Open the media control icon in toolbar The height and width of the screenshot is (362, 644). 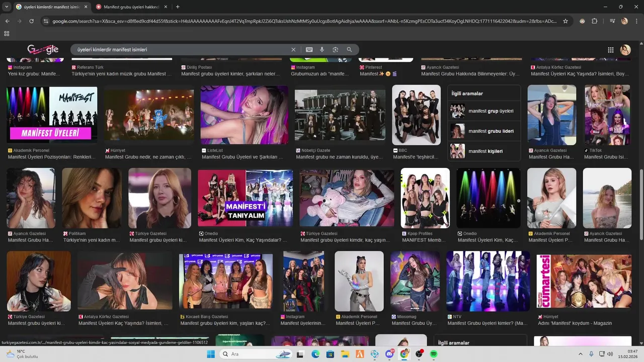[612, 21]
